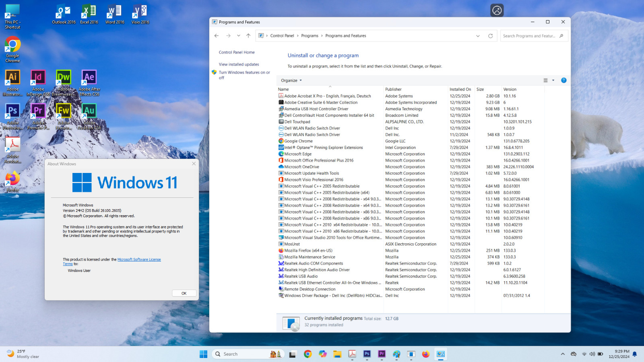This screenshot has width=644, height=362.
Task: Click the Help question mark icon
Action: pos(563,80)
